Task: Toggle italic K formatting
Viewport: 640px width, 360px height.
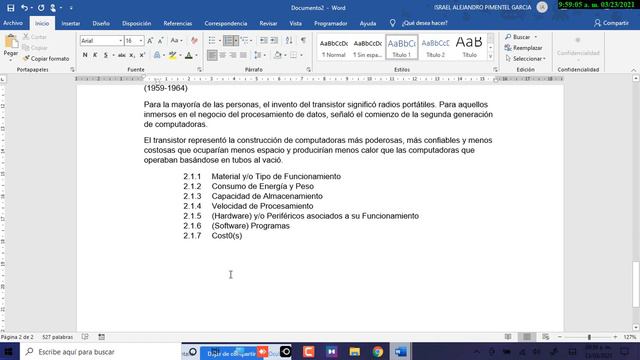Action: 95,55
